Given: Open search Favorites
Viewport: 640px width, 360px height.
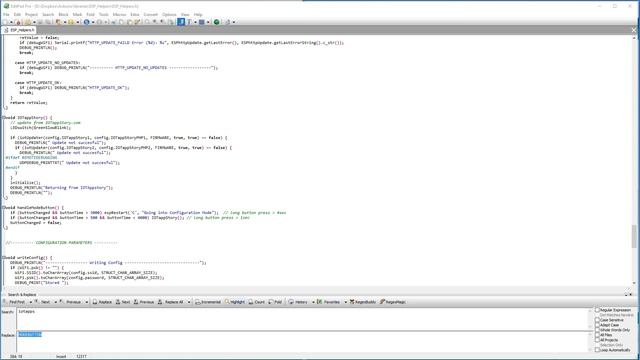Looking at the screenshot, I should pos(329,302).
